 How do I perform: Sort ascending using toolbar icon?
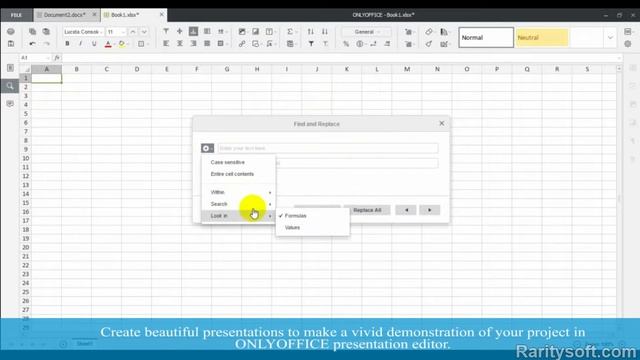(311, 31)
